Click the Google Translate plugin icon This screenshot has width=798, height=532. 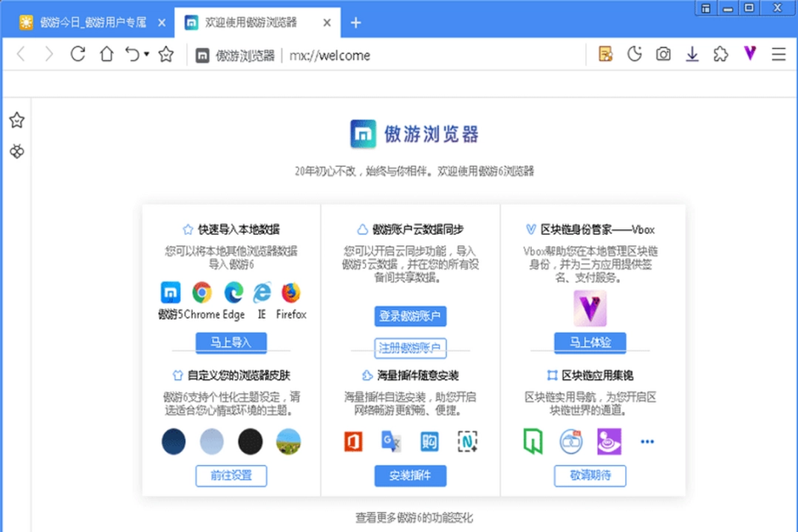coord(391,441)
